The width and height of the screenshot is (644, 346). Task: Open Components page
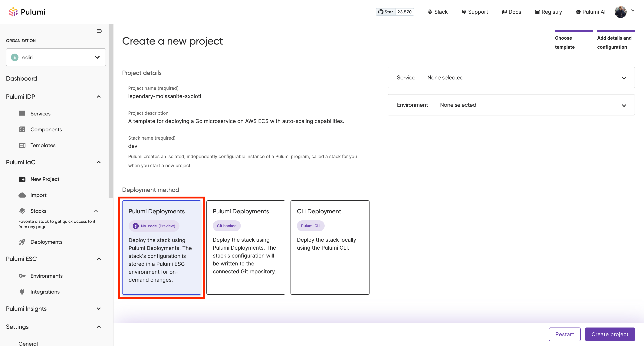[x=46, y=129]
